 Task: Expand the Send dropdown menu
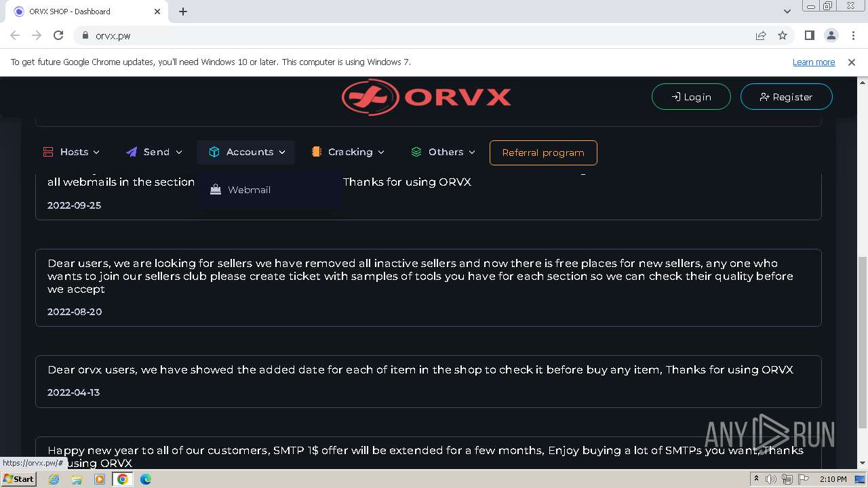154,152
